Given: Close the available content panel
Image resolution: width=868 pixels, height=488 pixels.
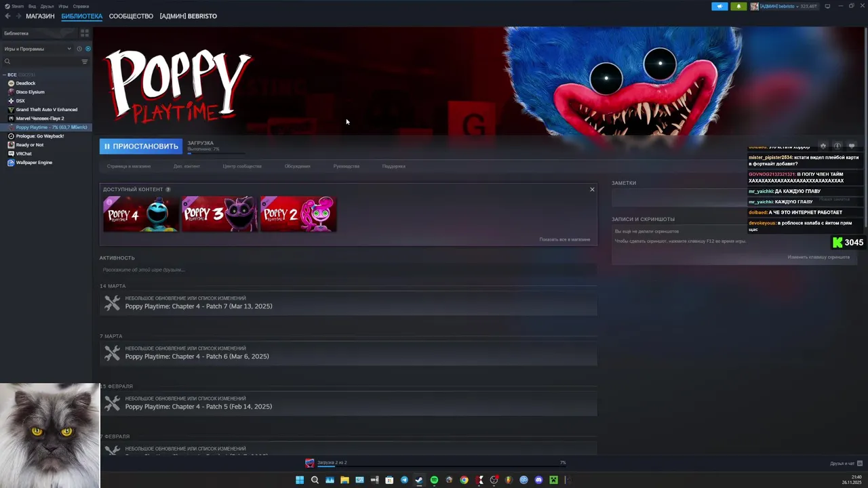Looking at the screenshot, I should click(592, 189).
